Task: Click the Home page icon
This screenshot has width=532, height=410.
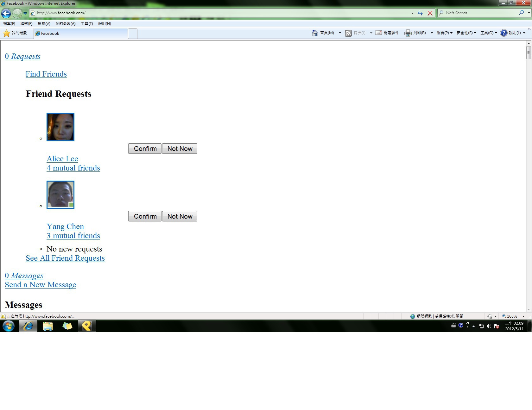Action: (x=315, y=33)
